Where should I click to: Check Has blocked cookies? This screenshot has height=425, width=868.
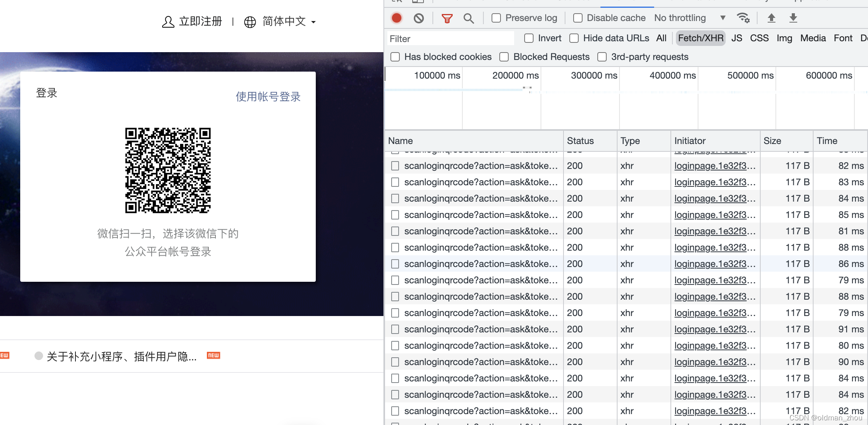395,57
